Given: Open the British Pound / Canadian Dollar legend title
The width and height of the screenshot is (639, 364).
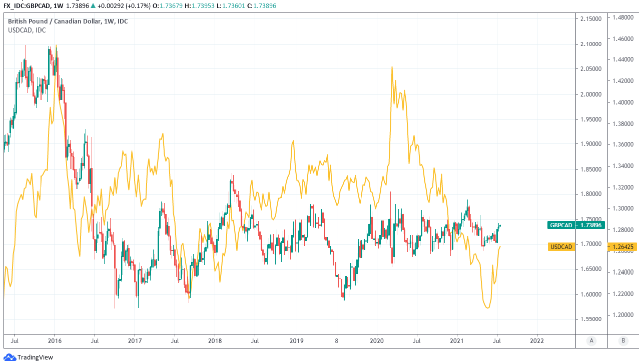Looking at the screenshot, I should coord(68,21).
